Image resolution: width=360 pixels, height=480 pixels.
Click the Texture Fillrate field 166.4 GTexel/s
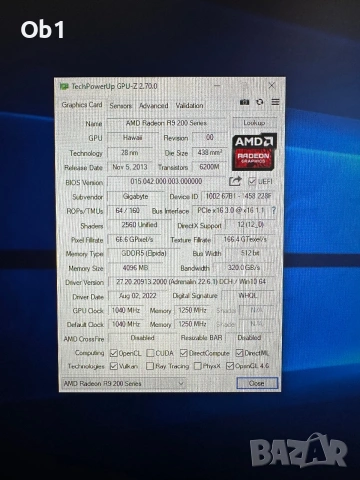coord(245,239)
